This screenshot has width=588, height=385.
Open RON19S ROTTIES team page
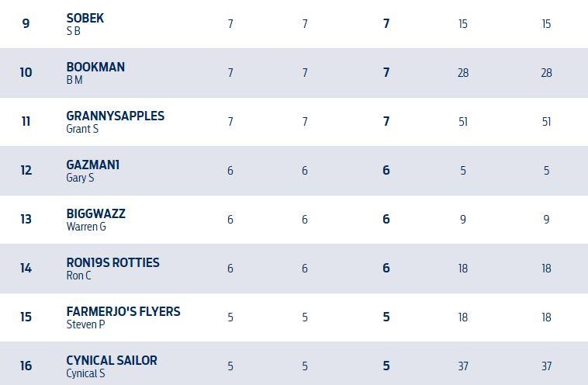[x=113, y=262]
